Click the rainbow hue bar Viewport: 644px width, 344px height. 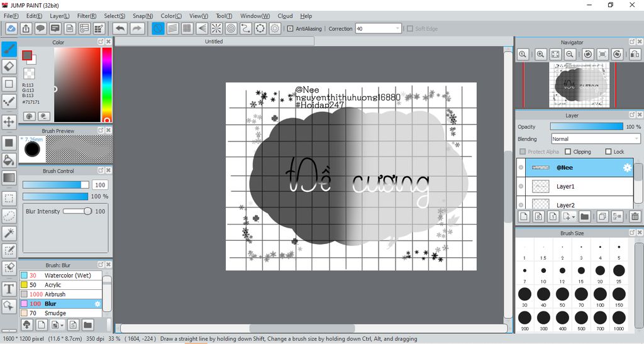(x=107, y=84)
